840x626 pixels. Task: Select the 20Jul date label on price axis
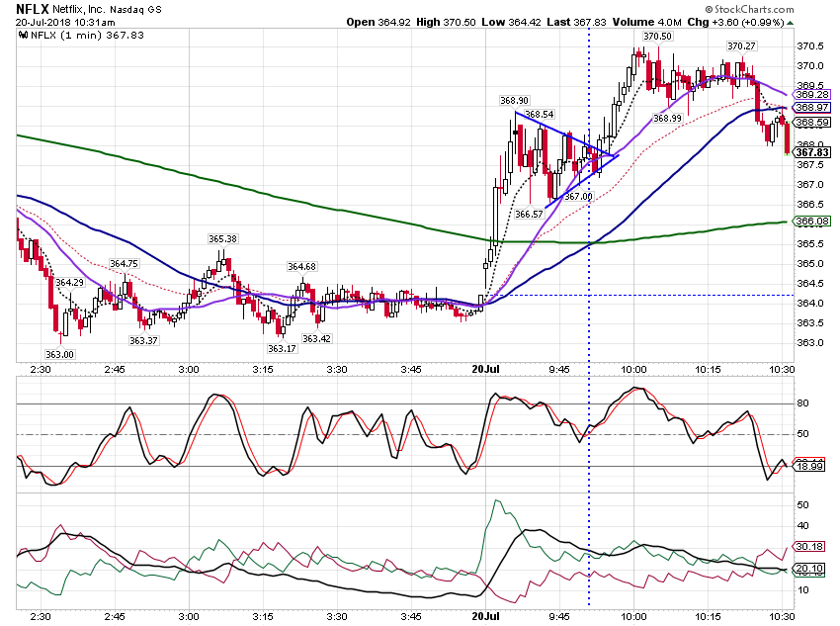click(x=485, y=369)
